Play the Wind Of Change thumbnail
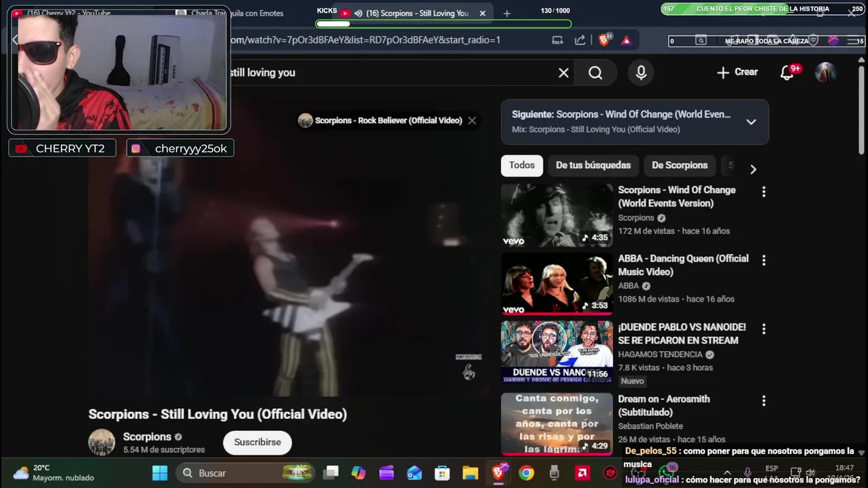The height and width of the screenshot is (488, 868). (x=557, y=216)
